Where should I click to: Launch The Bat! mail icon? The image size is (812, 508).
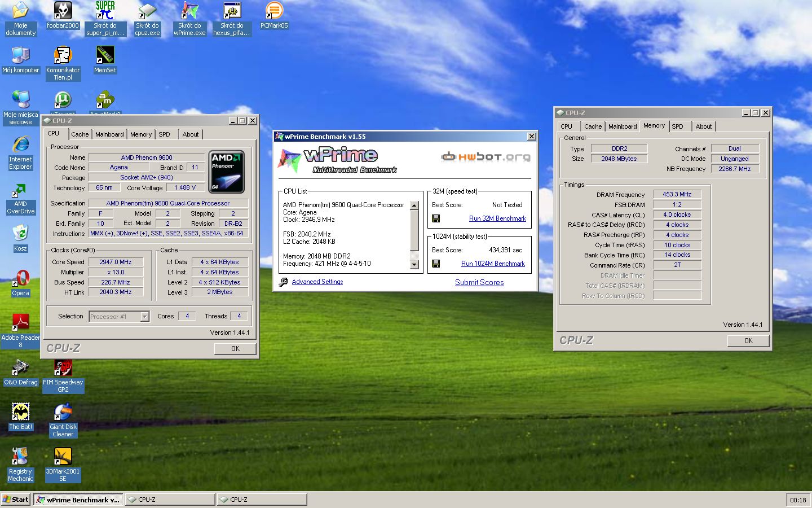[20, 417]
